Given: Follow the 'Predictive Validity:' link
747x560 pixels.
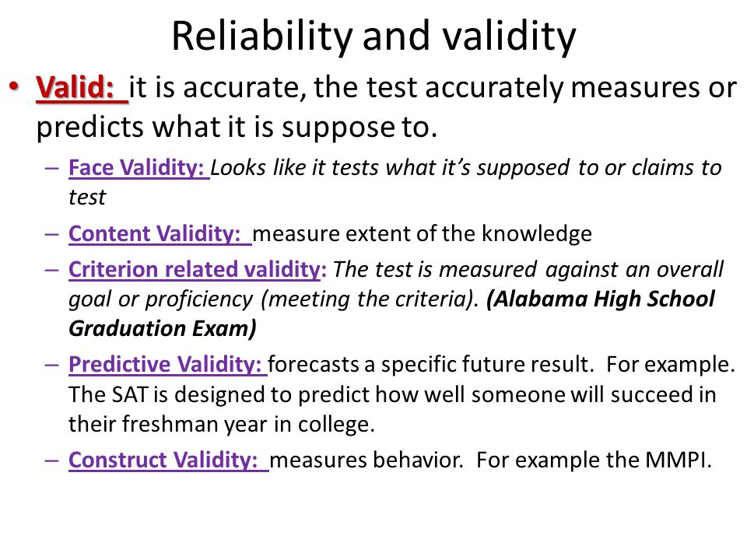Looking at the screenshot, I should click(165, 365).
